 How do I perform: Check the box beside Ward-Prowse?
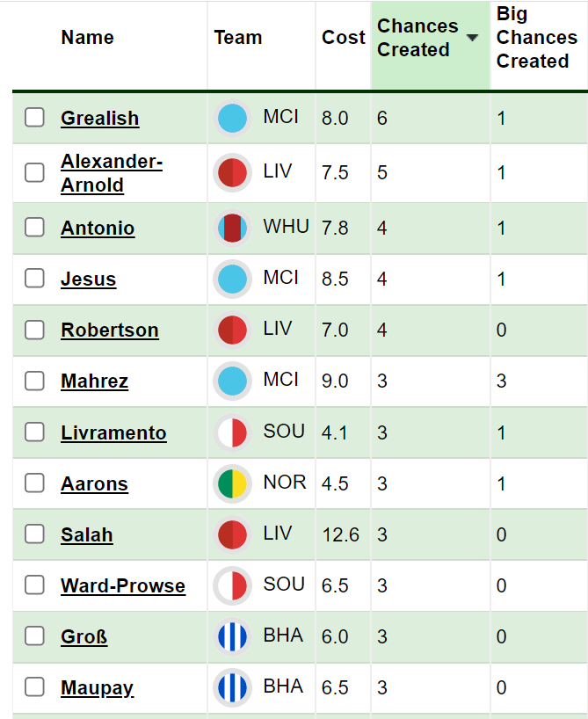[34, 585]
